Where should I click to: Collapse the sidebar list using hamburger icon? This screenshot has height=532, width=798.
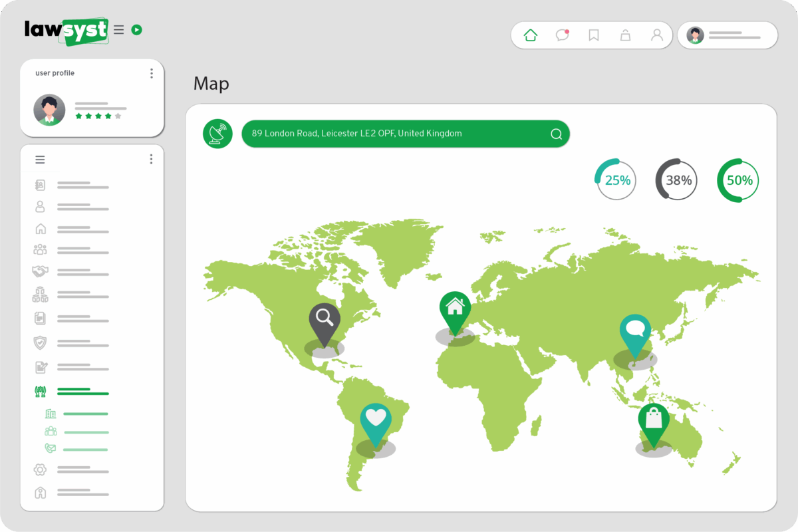[40, 160]
